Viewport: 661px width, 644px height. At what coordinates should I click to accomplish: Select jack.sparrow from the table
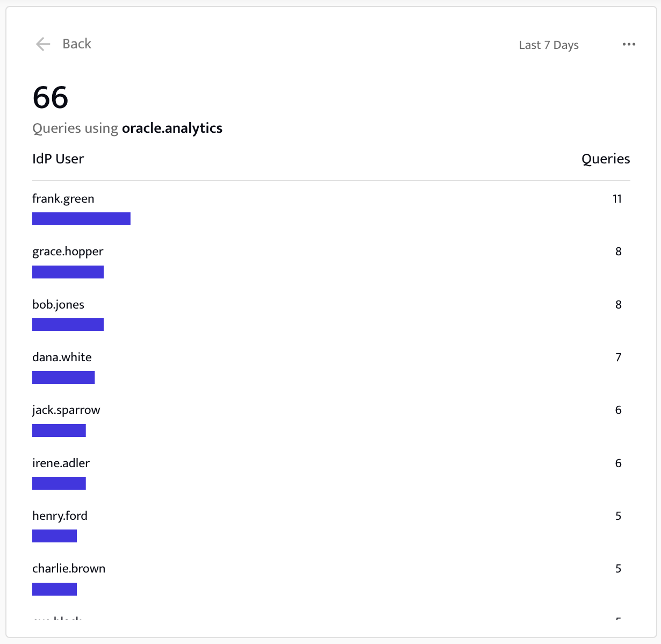[x=66, y=410]
